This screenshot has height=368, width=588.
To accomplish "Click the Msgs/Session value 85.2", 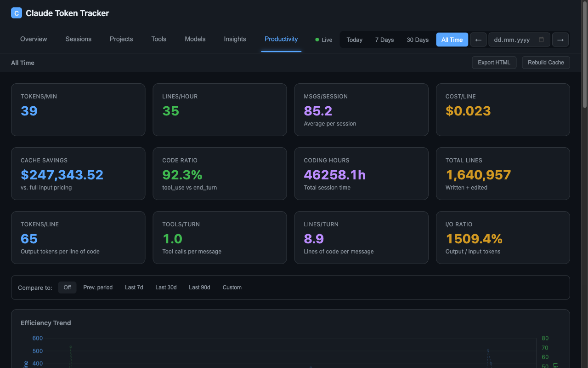I will pyautogui.click(x=318, y=111).
